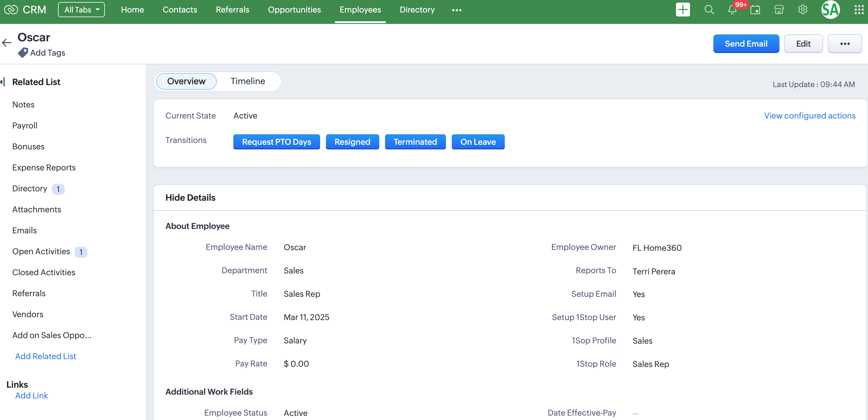Click the back arrow beside Oscar
868x420 pixels.
[7, 43]
